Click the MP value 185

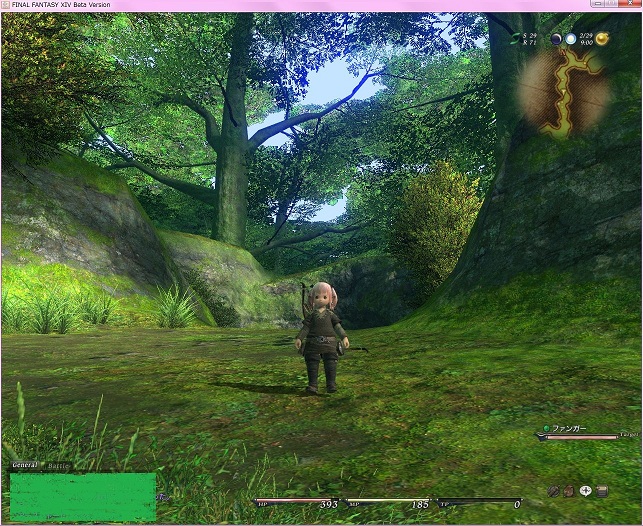[420, 504]
